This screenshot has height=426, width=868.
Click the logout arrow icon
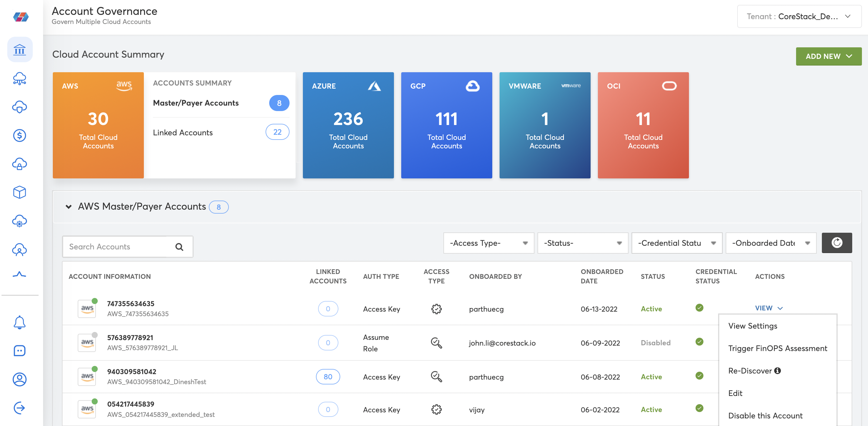[x=19, y=408]
